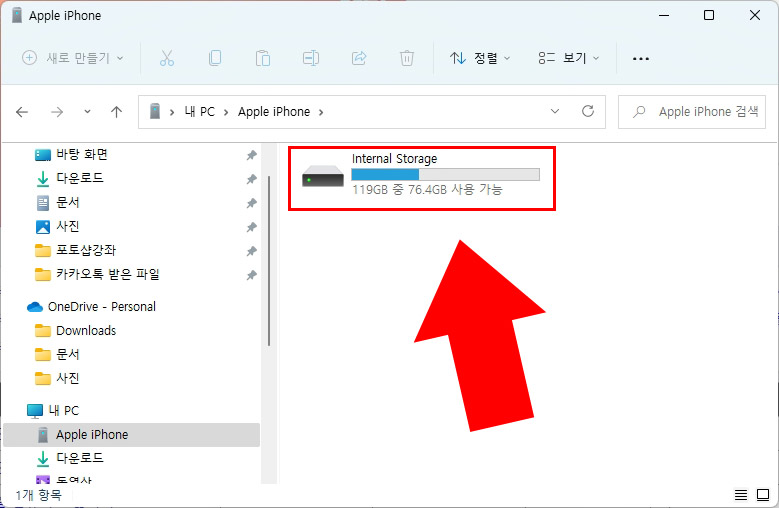This screenshot has height=508, width=779.
Task: Minimize the Apple iPhone window
Action: 664,15
